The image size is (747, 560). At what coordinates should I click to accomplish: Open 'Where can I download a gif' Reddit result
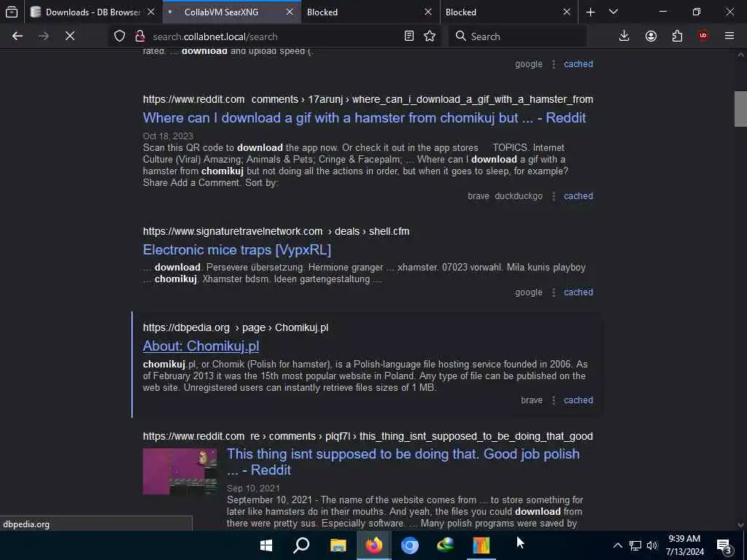364,118
